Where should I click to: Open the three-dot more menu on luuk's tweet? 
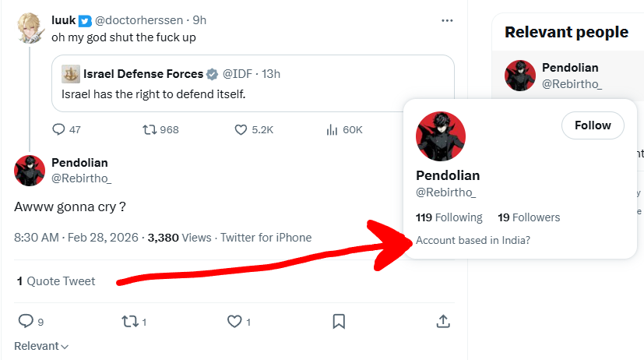tap(447, 20)
